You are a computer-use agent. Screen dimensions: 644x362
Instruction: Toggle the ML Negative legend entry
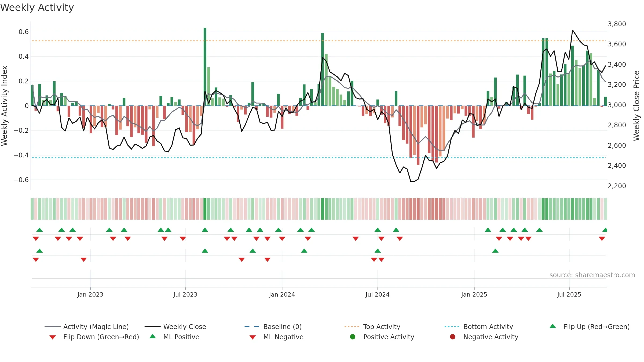pyautogui.click(x=276, y=337)
